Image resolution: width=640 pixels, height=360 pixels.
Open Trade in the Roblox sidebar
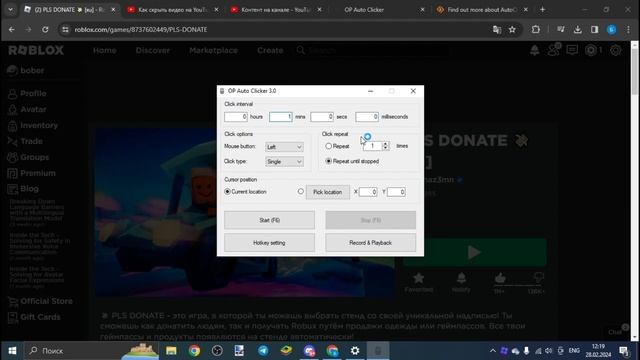coord(25,141)
